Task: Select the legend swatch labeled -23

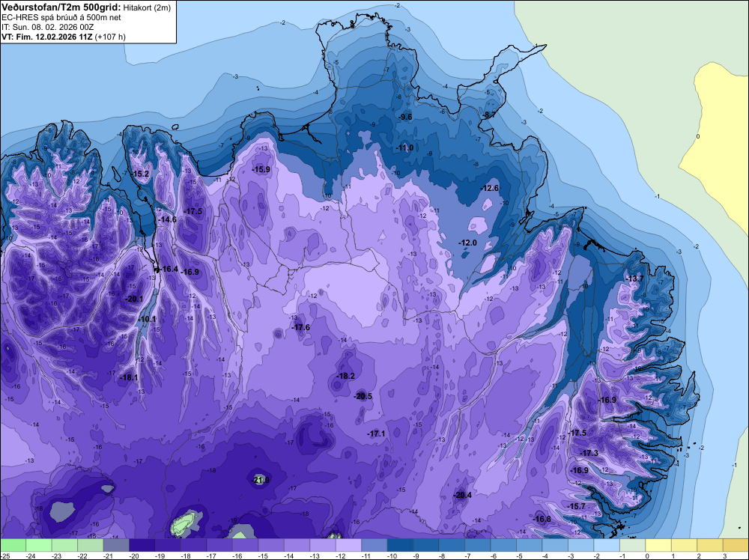Action: point(64,546)
